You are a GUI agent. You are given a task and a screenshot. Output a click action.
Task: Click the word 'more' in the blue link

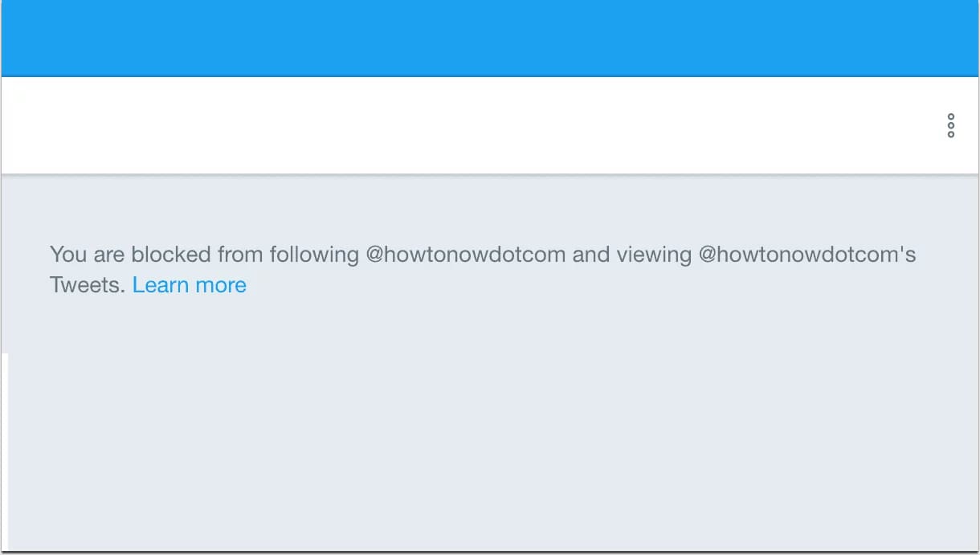(219, 285)
